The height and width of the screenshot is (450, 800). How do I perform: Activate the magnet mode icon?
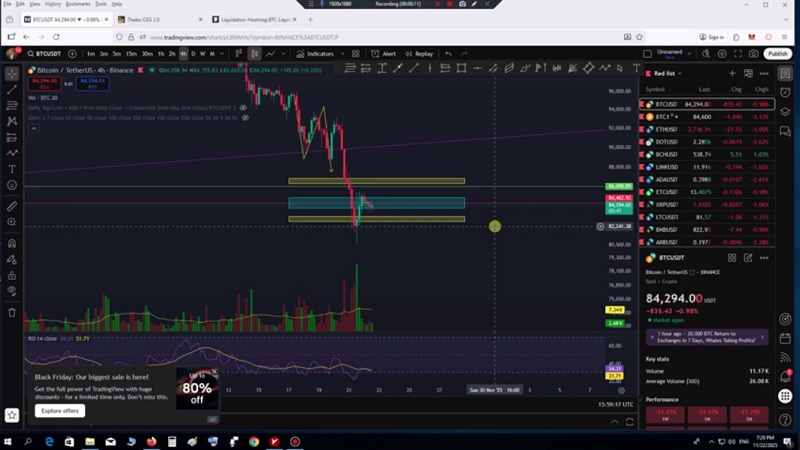pos(12,243)
